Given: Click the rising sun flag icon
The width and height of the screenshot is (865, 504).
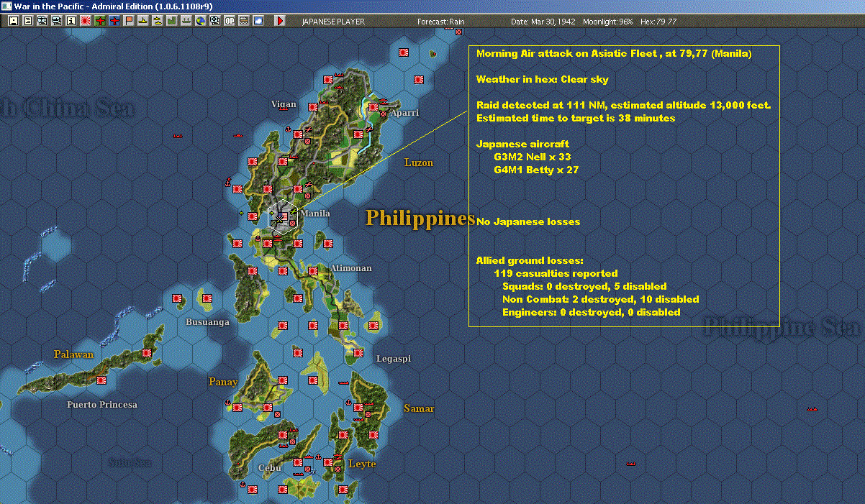Looking at the screenshot, I should coord(85,21).
